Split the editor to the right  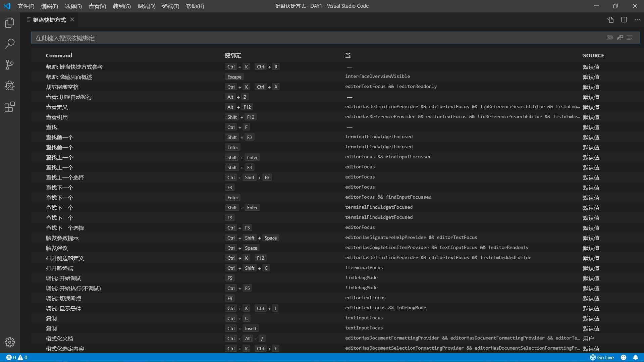[624, 20]
